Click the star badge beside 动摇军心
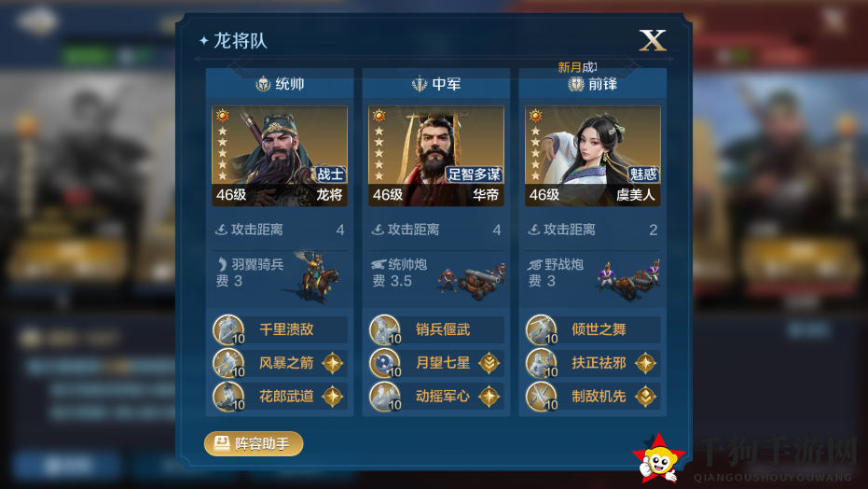This screenshot has height=489, width=868. [489, 397]
